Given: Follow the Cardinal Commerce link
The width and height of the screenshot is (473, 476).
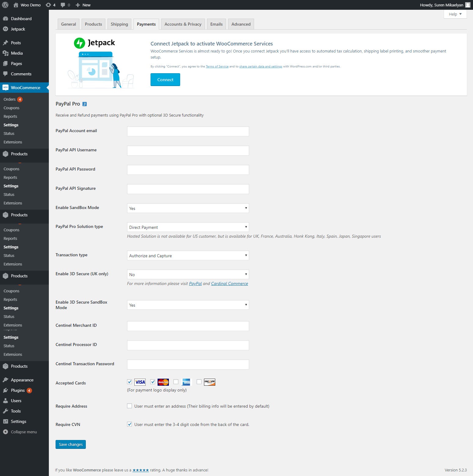Looking at the screenshot, I should click(230, 283).
